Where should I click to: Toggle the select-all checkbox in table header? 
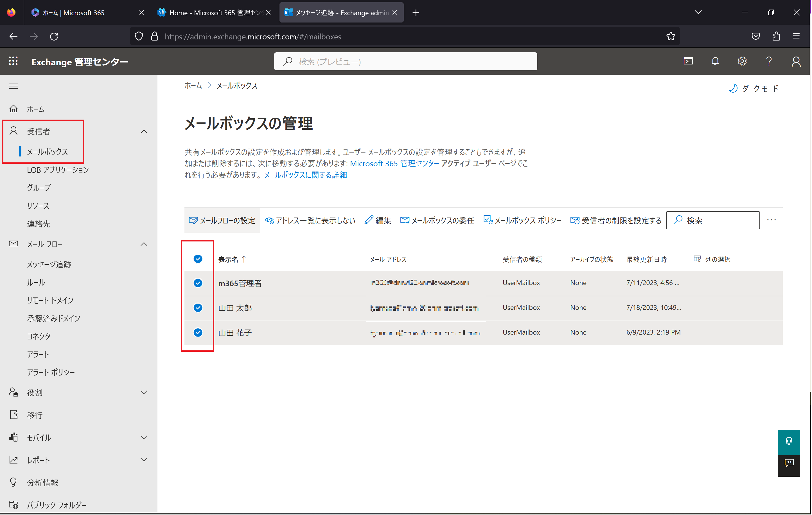coord(198,259)
